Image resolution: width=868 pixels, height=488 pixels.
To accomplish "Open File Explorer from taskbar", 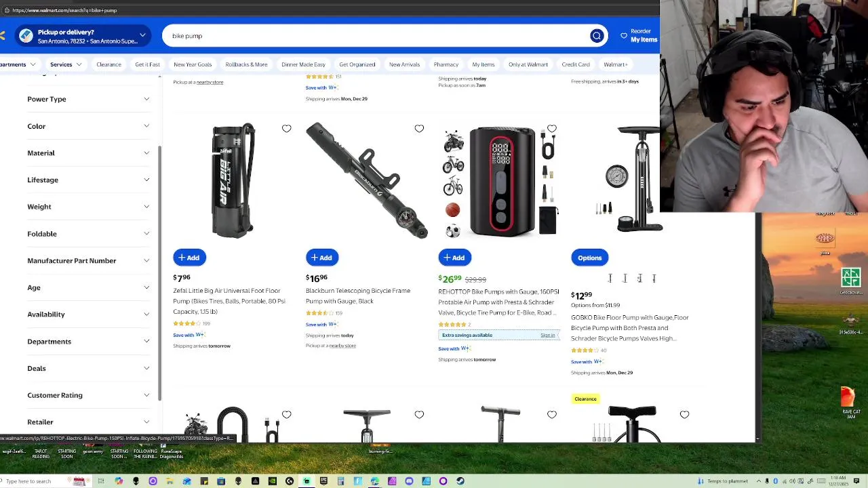I will 170,481.
